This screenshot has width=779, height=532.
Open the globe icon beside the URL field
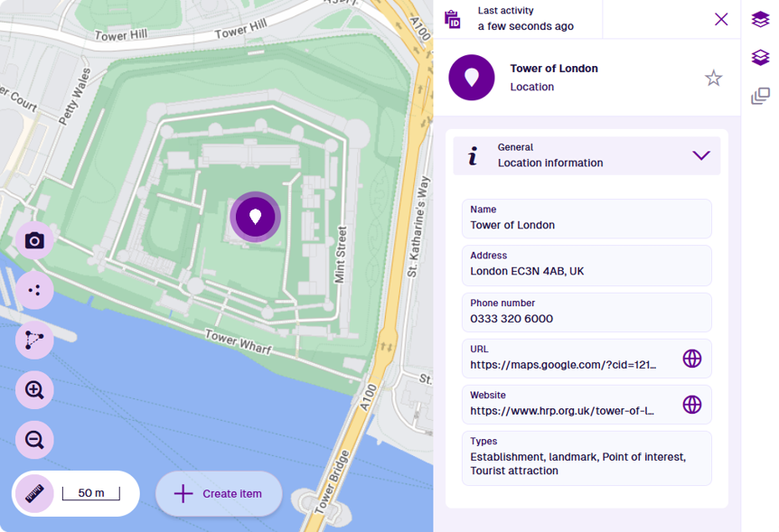[692, 358]
